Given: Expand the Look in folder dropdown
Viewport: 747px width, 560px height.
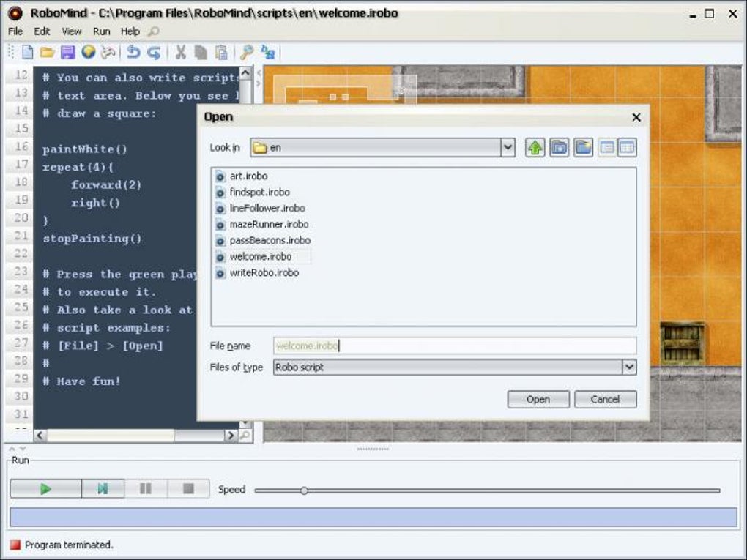Looking at the screenshot, I should point(508,148).
